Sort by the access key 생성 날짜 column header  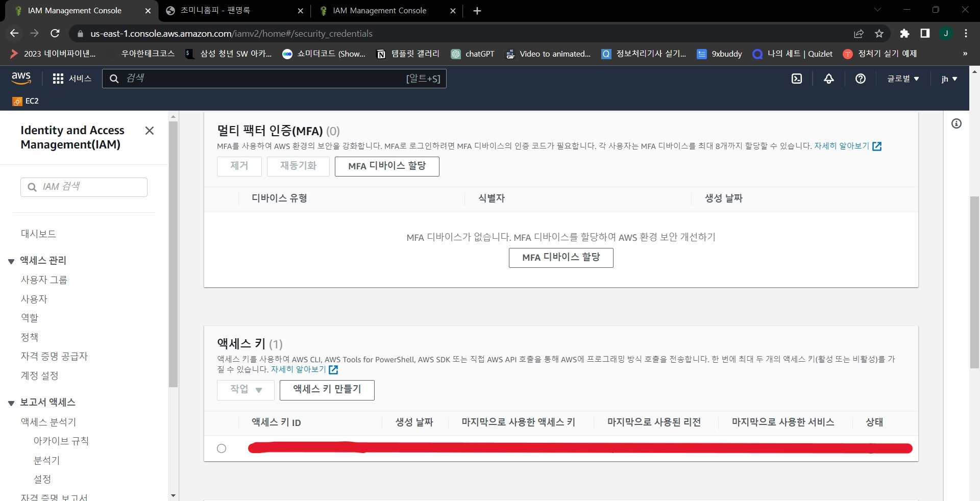(x=414, y=422)
